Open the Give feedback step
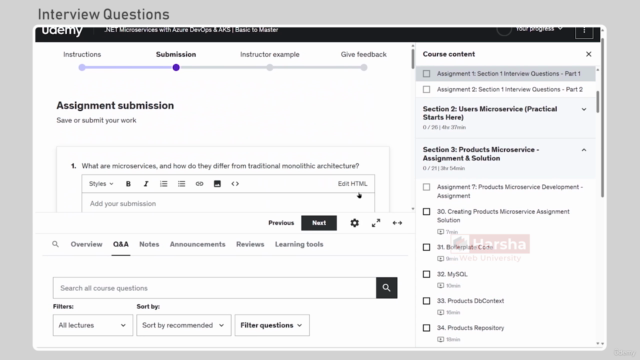Viewport: 640px width, 360px height. (x=364, y=54)
